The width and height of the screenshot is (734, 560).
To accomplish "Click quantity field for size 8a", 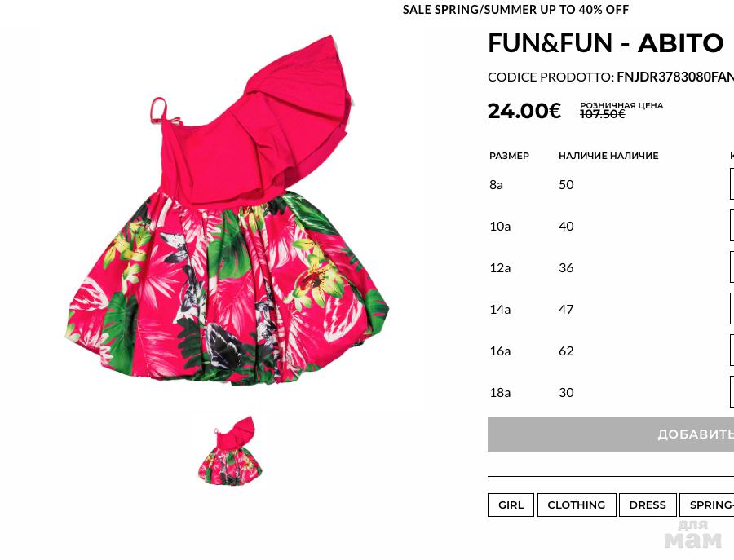I will [732, 184].
